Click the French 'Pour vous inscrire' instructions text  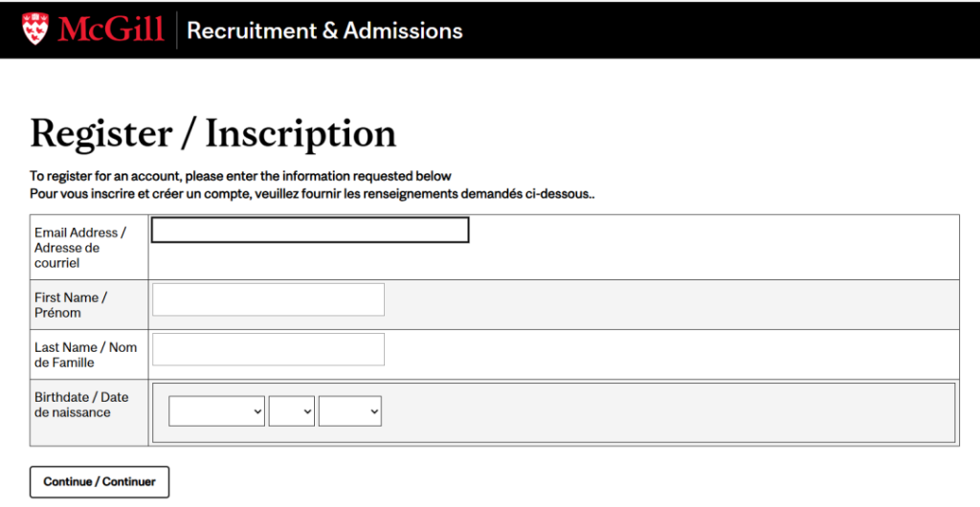click(312, 194)
